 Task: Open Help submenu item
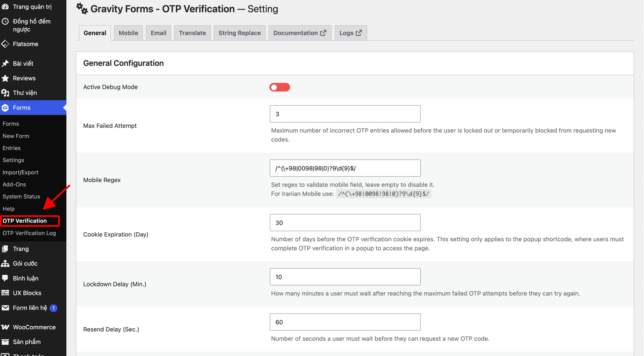tap(9, 209)
